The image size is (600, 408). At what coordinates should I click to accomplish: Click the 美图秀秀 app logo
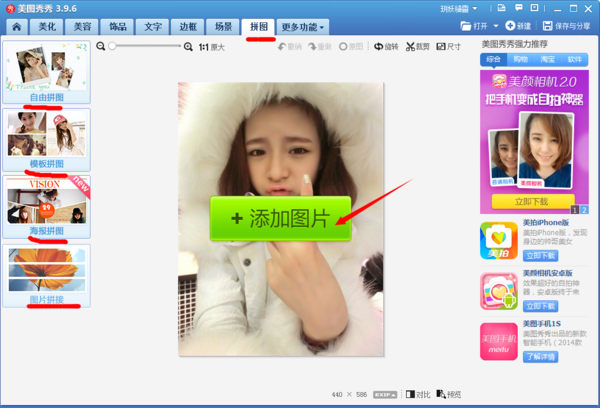pyautogui.click(x=10, y=8)
